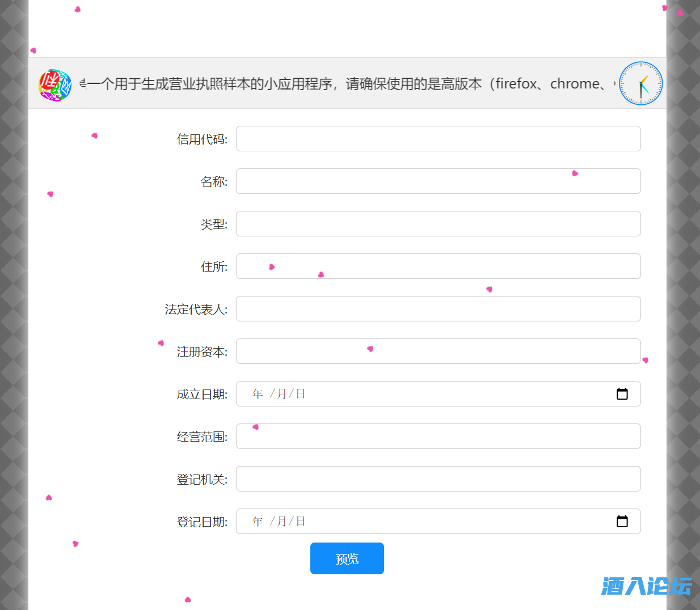This screenshot has width=700, height=610.
Task: Click the analog clock widget
Action: coord(640,83)
